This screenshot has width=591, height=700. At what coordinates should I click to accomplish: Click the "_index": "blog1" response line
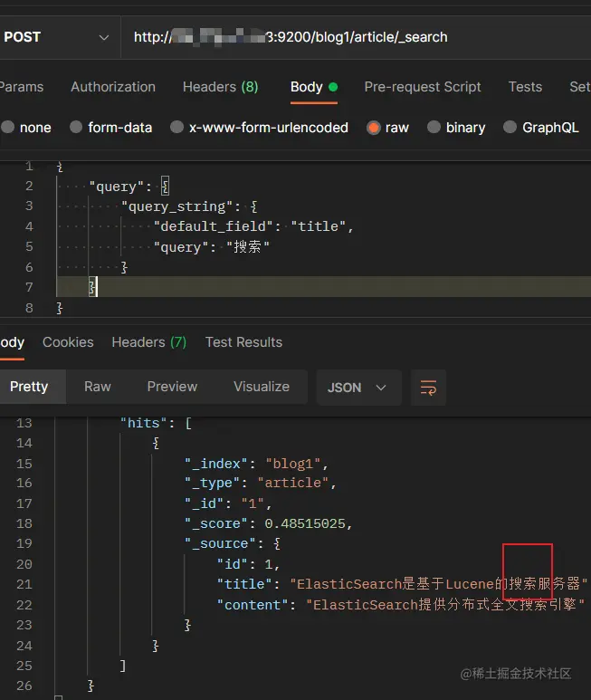click(x=256, y=464)
